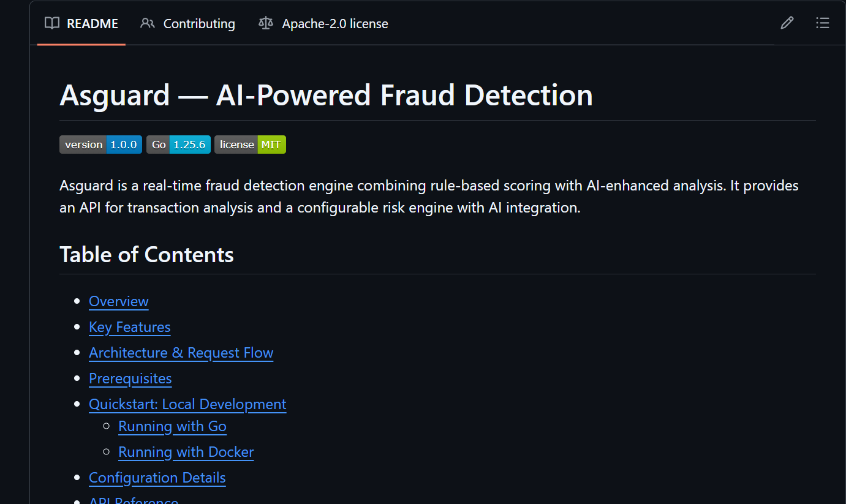Open the Running with Go link
The image size is (846, 504).
(172, 426)
